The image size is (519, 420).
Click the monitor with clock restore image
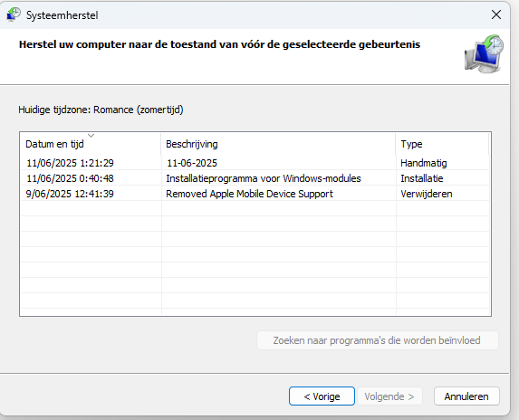coord(484,54)
